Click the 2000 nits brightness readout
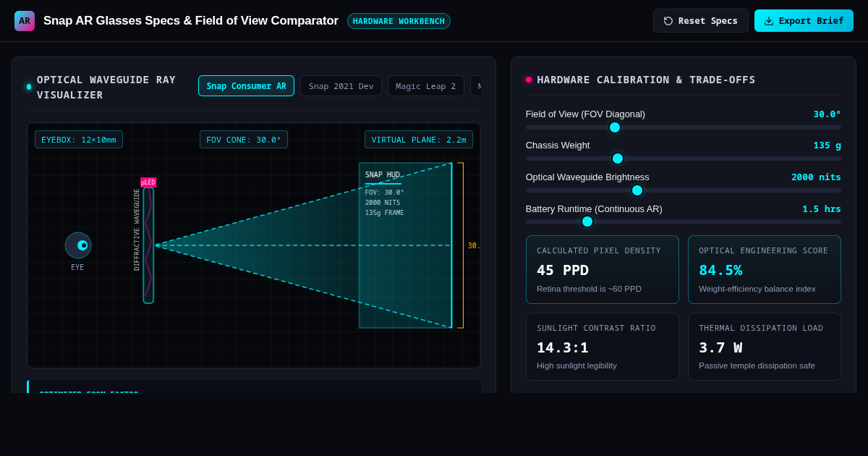 (816, 177)
